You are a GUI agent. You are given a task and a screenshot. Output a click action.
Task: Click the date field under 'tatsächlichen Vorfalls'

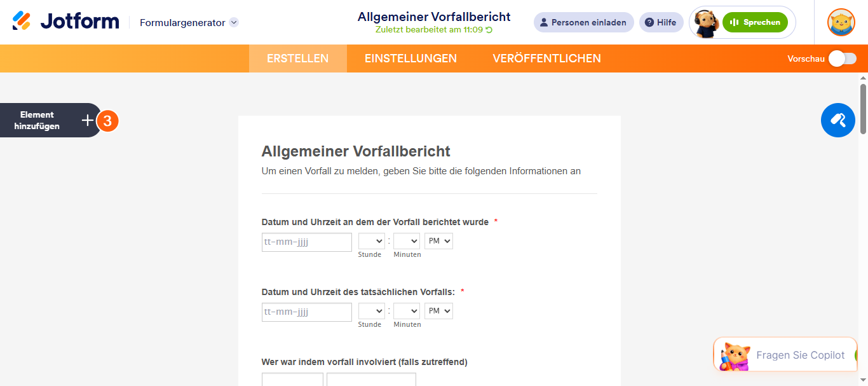point(306,312)
